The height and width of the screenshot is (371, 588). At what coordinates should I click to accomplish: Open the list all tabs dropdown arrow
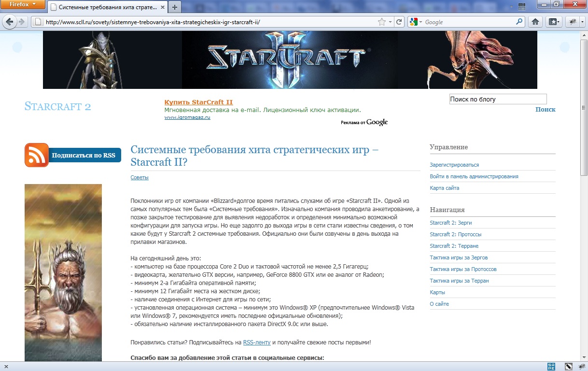pos(512,7)
